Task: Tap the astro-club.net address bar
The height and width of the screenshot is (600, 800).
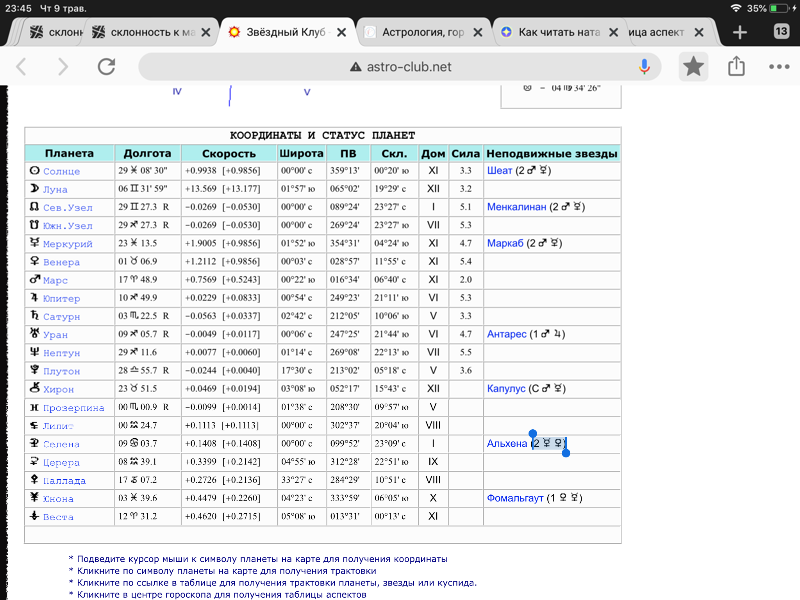Action: [399, 67]
